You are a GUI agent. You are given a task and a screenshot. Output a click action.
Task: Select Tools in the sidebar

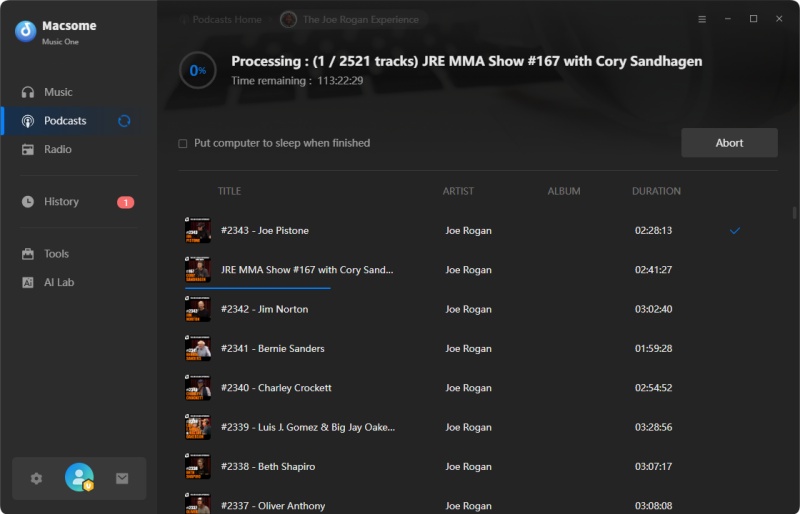(x=56, y=254)
